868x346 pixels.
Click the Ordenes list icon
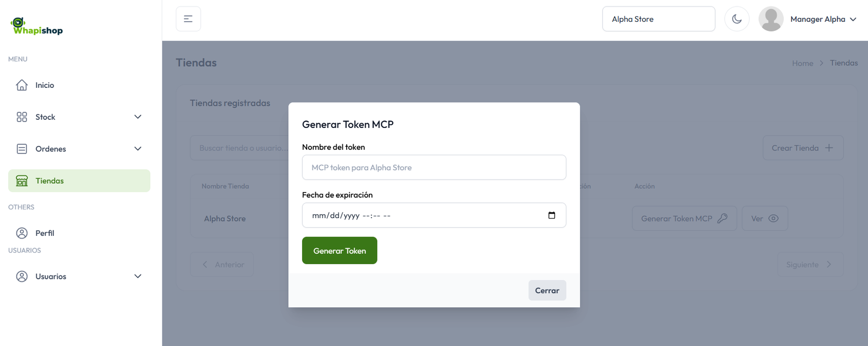pos(22,149)
